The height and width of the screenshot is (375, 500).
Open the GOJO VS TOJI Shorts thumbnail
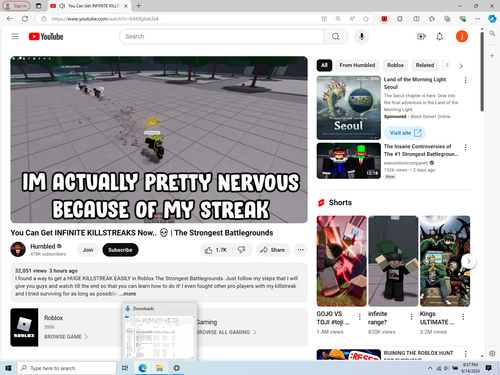(342, 261)
